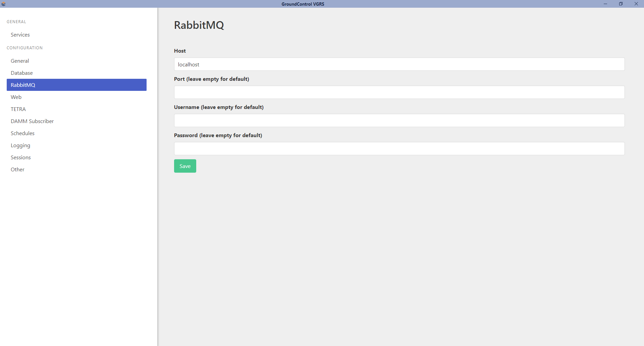This screenshot has width=644, height=346.
Task: Click the Host input field
Action: 399,64
